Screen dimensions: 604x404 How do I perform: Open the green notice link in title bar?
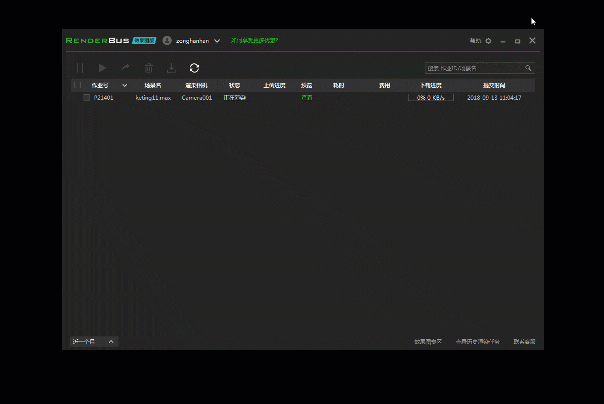click(x=254, y=41)
